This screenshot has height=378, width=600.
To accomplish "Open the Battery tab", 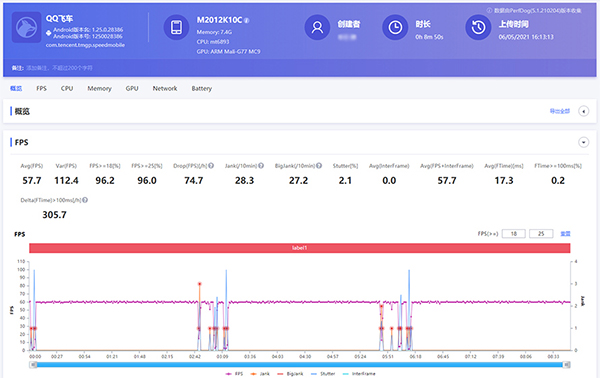I will (202, 88).
